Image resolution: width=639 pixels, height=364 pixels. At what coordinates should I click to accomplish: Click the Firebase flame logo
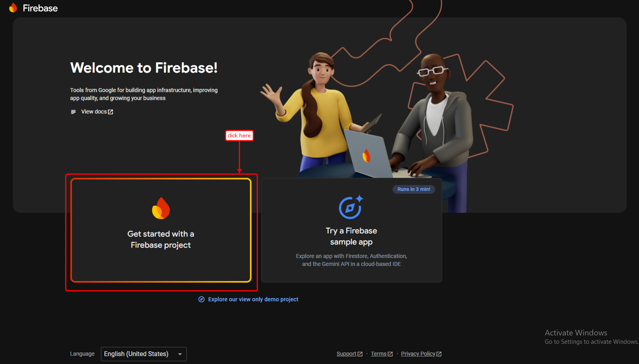click(13, 7)
